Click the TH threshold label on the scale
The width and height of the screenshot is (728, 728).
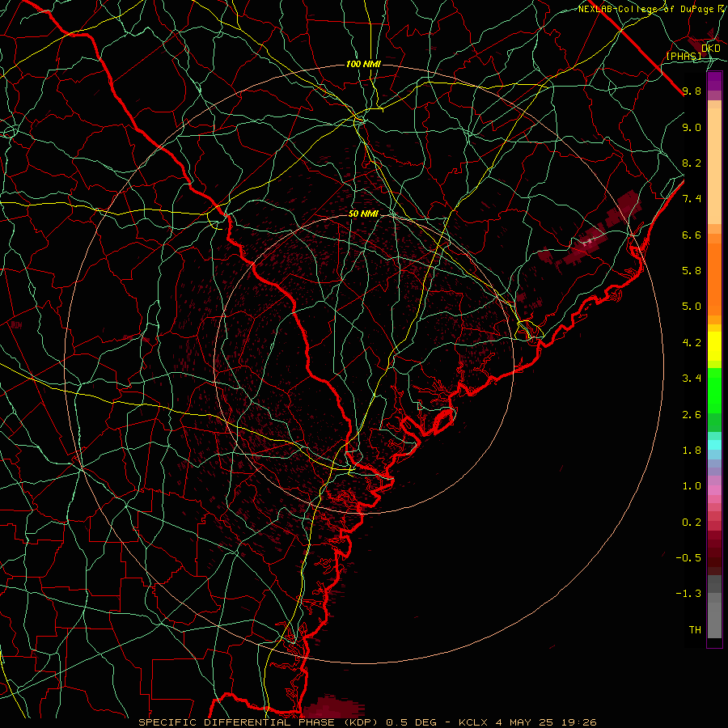coord(695,630)
